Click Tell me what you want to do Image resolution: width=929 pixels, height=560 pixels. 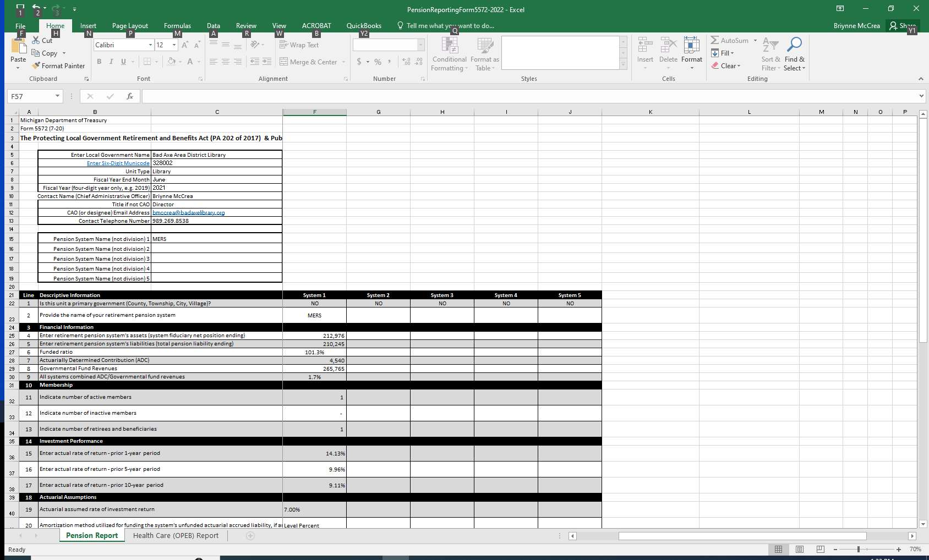click(446, 26)
